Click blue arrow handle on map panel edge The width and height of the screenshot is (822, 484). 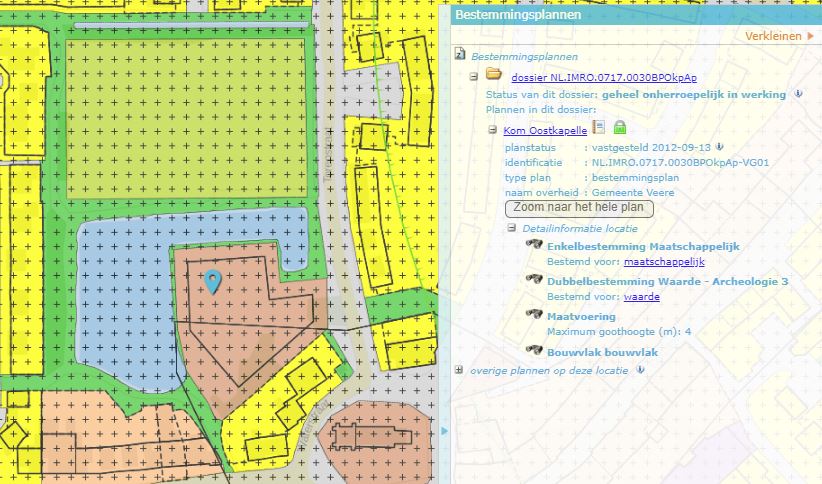point(445,431)
